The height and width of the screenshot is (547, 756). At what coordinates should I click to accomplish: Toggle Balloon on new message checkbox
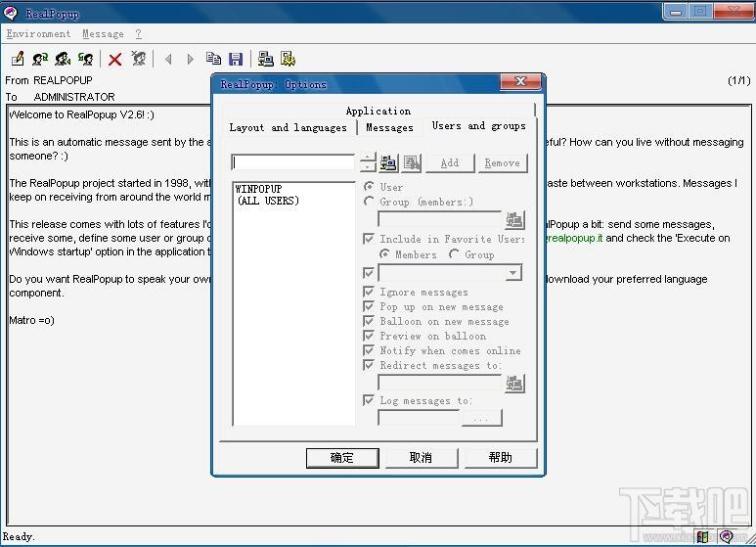(369, 321)
